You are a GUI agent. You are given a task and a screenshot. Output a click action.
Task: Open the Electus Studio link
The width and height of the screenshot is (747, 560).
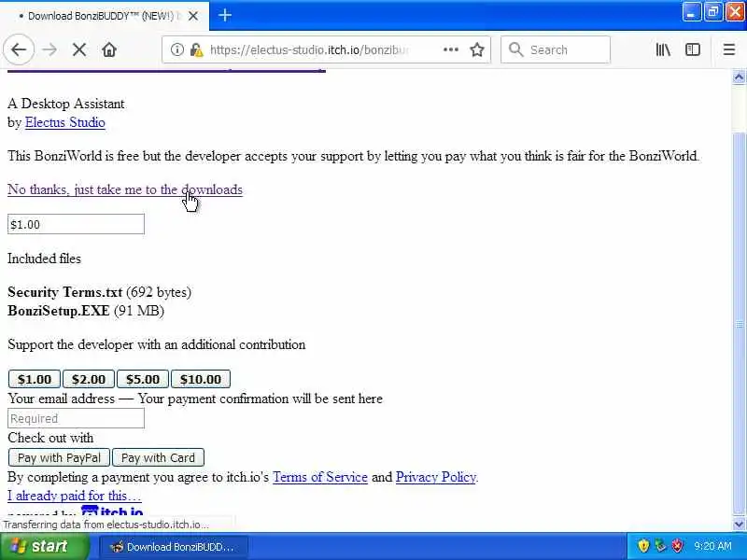[x=64, y=122]
